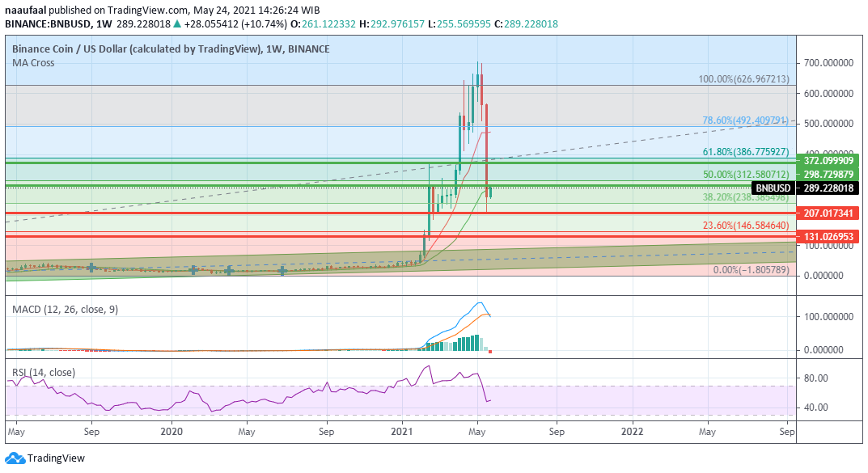
Task: Click the MA Cross indicator label
Action: (x=33, y=63)
